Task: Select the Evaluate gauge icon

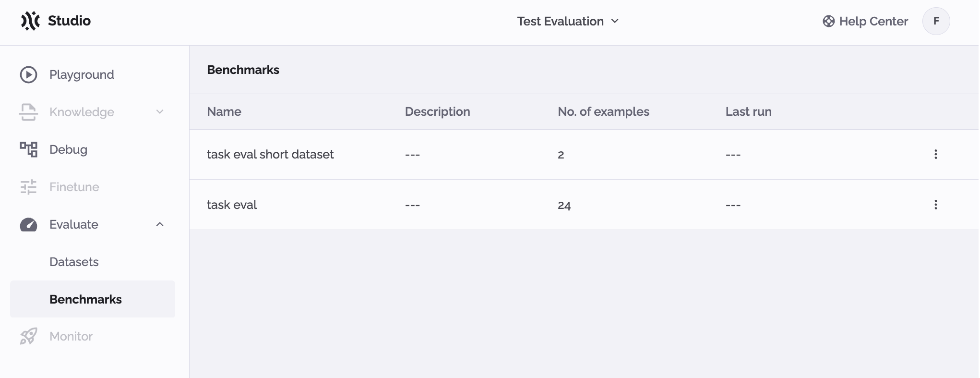Action: pos(28,224)
